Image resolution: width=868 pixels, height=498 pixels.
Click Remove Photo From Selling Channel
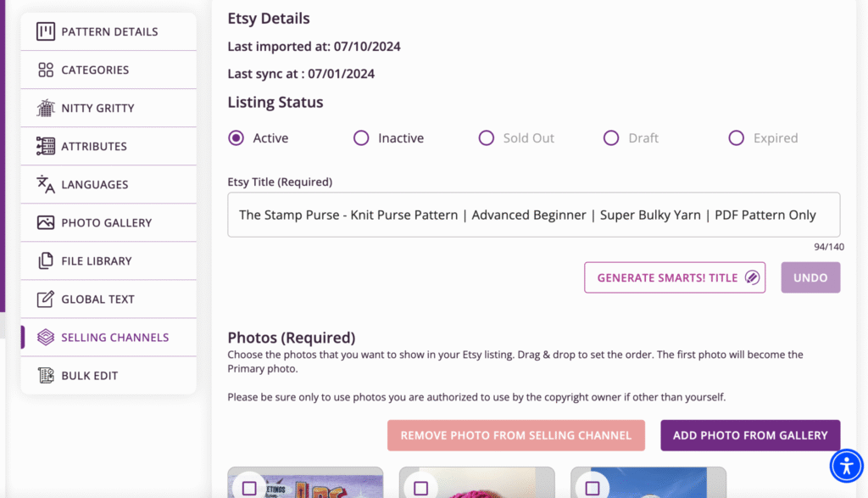[x=515, y=435]
